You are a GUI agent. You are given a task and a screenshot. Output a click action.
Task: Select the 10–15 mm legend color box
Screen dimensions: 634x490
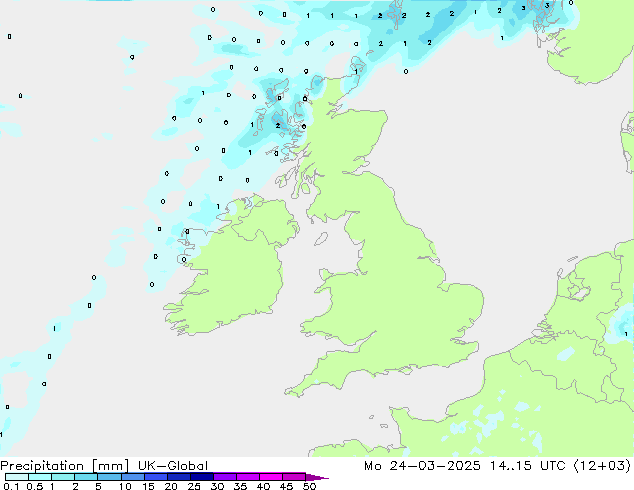[x=132, y=477]
